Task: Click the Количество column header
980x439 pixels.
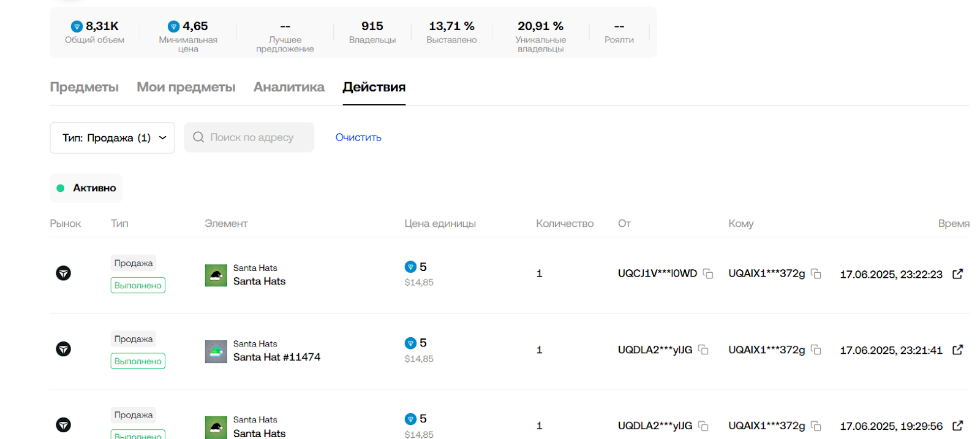Action: (x=565, y=224)
